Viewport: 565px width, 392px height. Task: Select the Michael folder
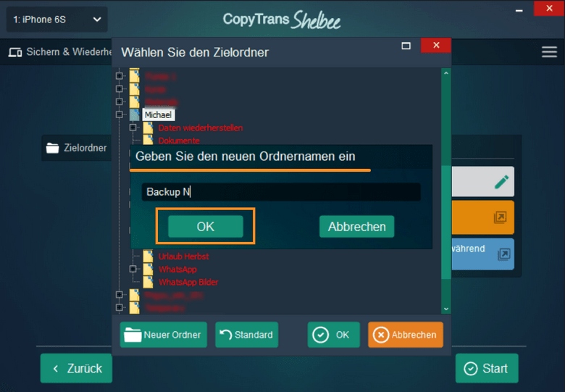158,115
